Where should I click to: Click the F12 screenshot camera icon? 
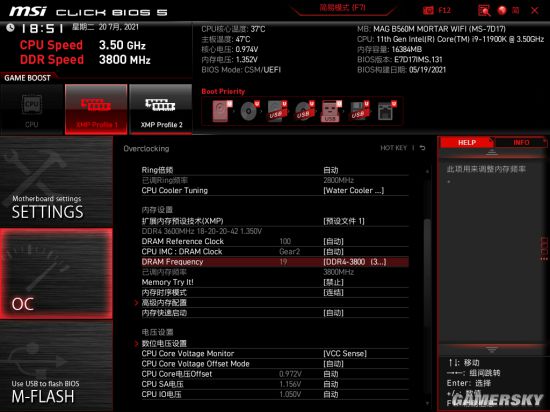pos(428,11)
